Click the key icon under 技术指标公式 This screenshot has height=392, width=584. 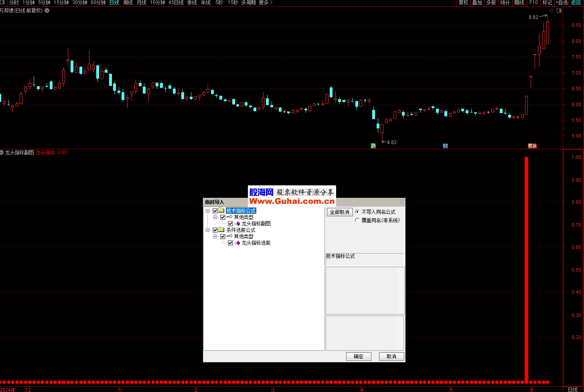(229, 217)
